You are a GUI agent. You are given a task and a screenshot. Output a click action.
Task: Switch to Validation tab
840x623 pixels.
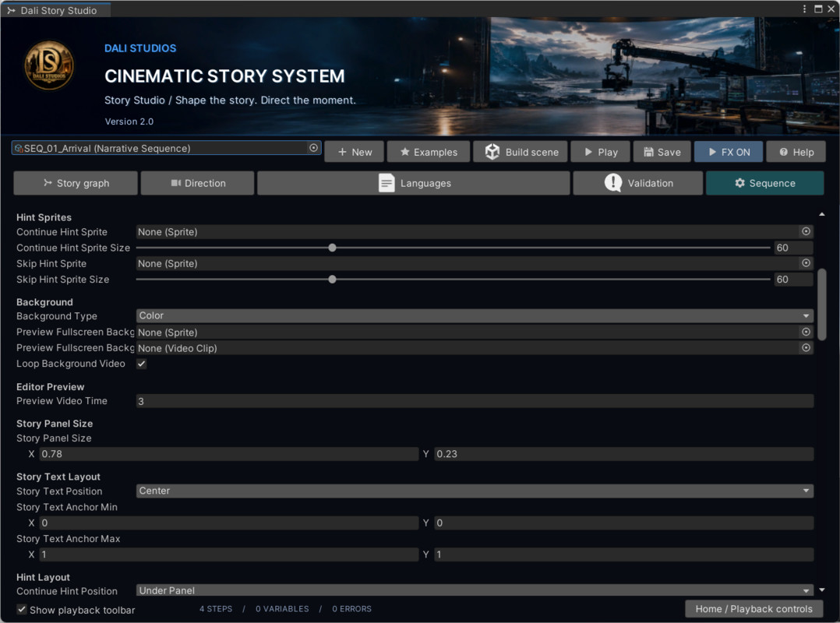pyautogui.click(x=638, y=183)
